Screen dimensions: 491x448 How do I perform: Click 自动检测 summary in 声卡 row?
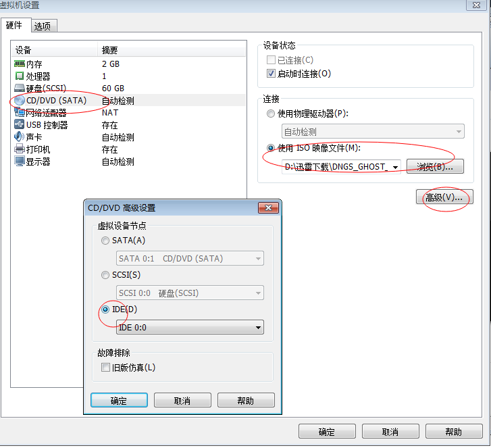tap(118, 137)
